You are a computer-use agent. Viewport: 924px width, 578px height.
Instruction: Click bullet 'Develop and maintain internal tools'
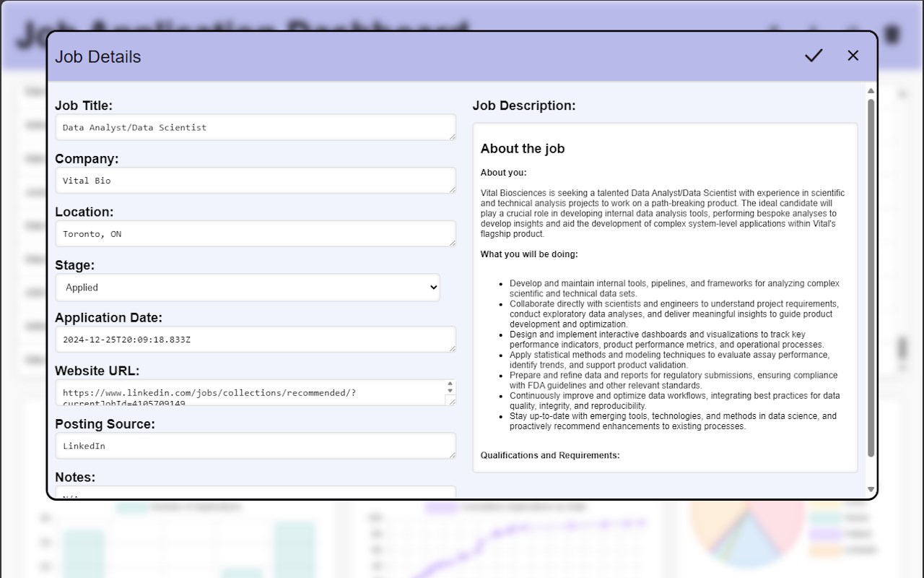point(674,288)
